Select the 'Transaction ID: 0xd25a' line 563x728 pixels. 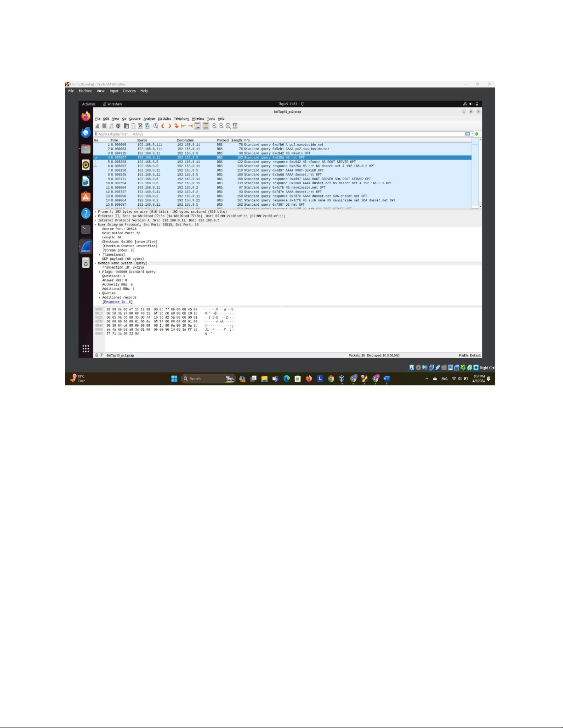(123, 267)
